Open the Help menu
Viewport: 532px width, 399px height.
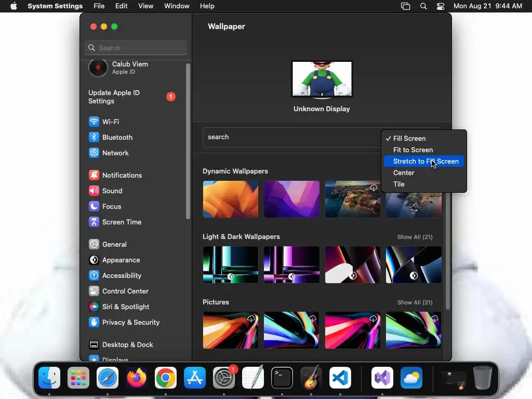click(x=207, y=6)
